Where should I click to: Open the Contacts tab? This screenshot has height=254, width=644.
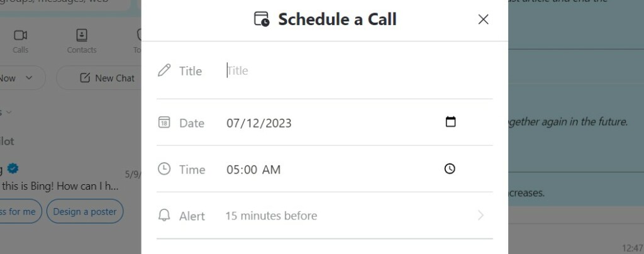click(x=82, y=41)
